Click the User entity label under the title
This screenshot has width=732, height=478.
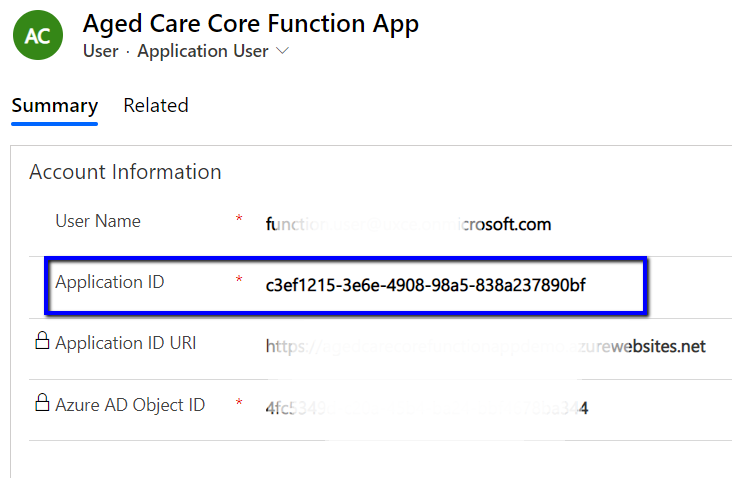100,51
